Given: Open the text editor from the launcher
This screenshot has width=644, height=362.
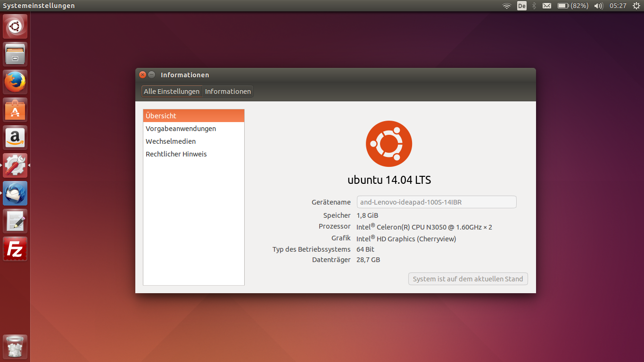Looking at the screenshot, I should (15, 221).
